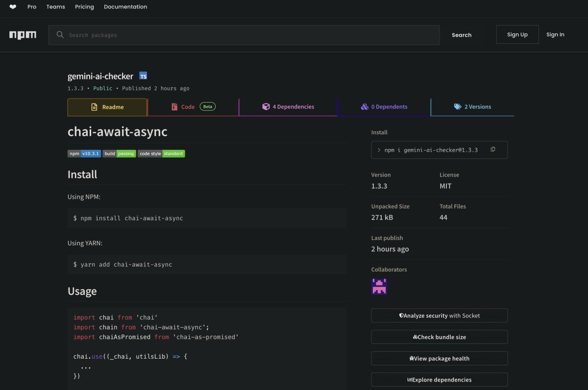Click the Code file icon
This screenshot has height=390, width=588.
point(174,106)
